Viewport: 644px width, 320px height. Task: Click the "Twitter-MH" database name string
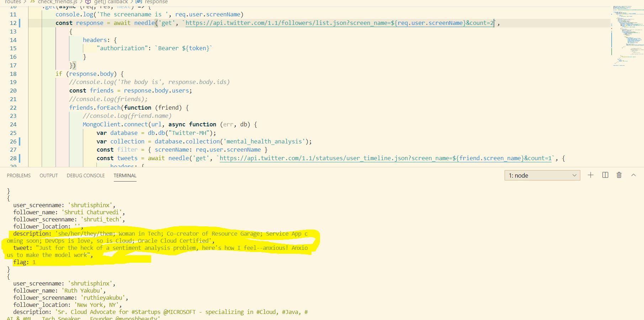[188, 133]
